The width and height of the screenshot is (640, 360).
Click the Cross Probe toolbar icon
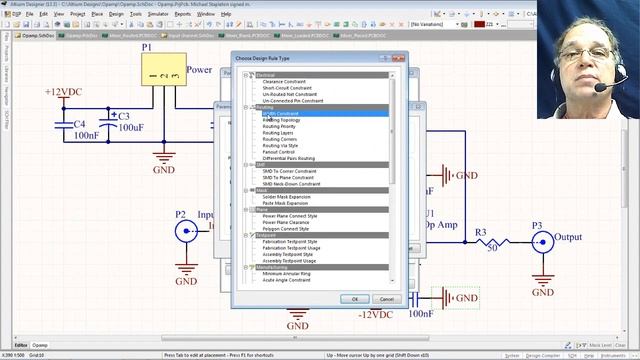239,24
